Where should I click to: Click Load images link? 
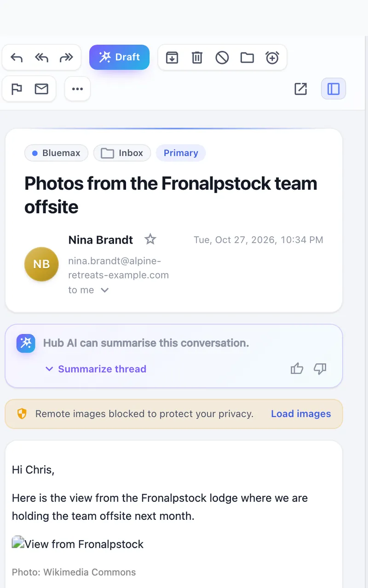301,413
